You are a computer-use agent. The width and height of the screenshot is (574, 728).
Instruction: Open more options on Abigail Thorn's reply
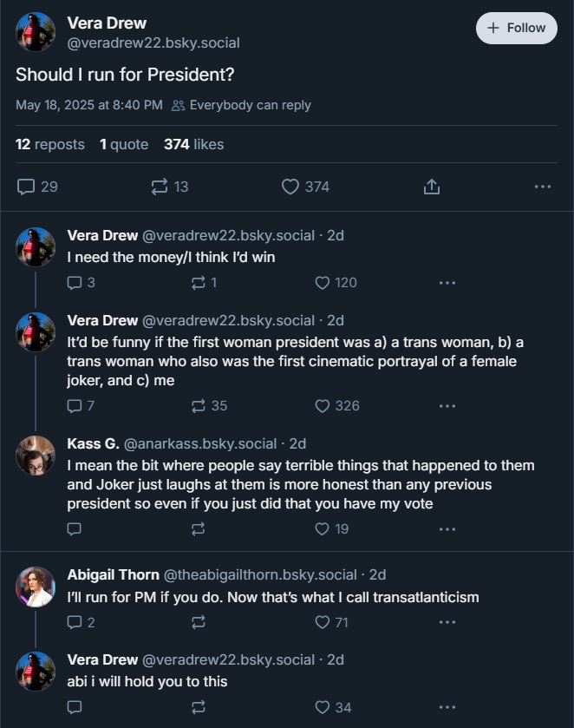click(x=447, y=622)
